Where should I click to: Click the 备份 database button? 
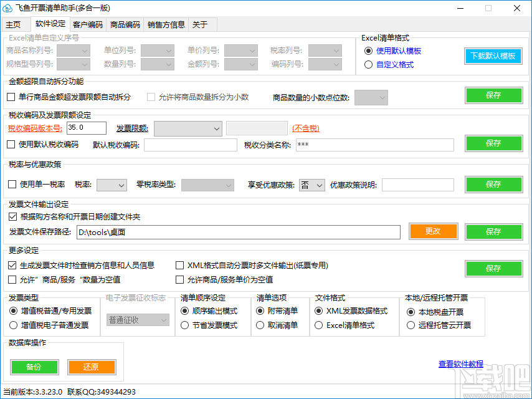click(x=34, y=367)
